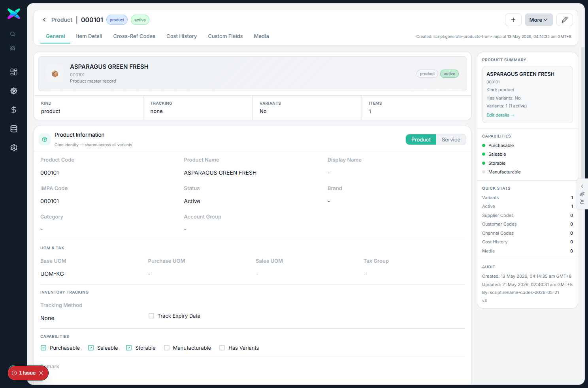The width and height of the screenshot is (588, 388).
Task: Open settings gear icon in sidebar
Action: click(x=14, y=148)
